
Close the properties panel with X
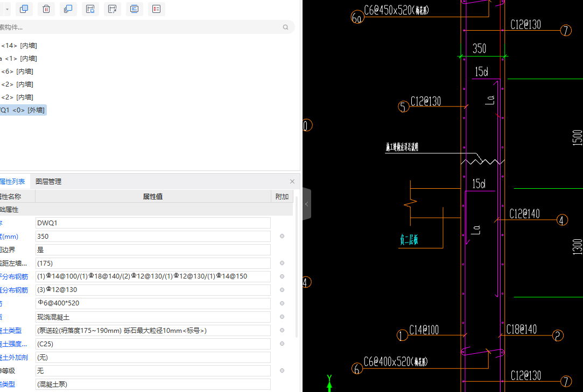point(292,181)
